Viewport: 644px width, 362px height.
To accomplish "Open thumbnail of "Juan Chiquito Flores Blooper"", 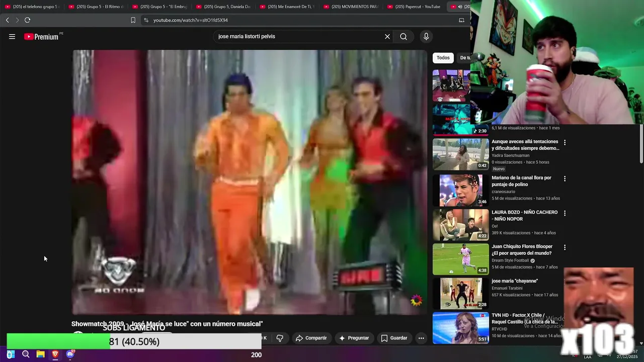I will pos(460,259).
